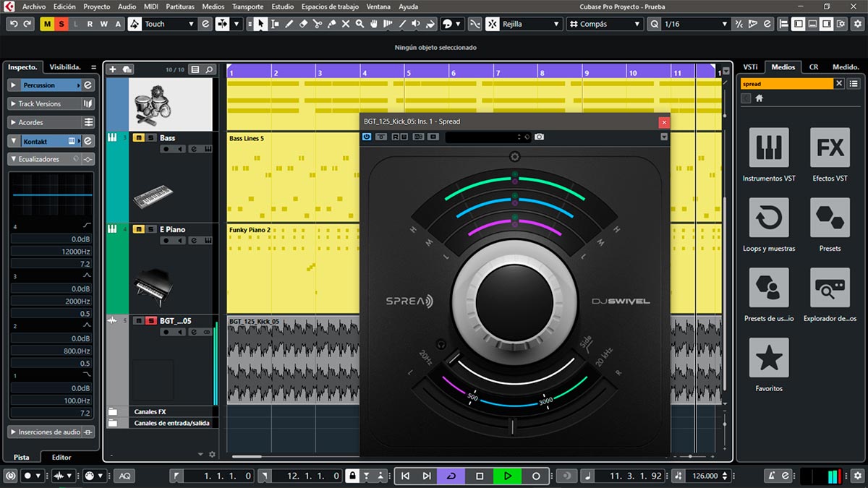The image size is (868, 488).
Task: Open Efectos VST tile
Action: tap(830, 147)
